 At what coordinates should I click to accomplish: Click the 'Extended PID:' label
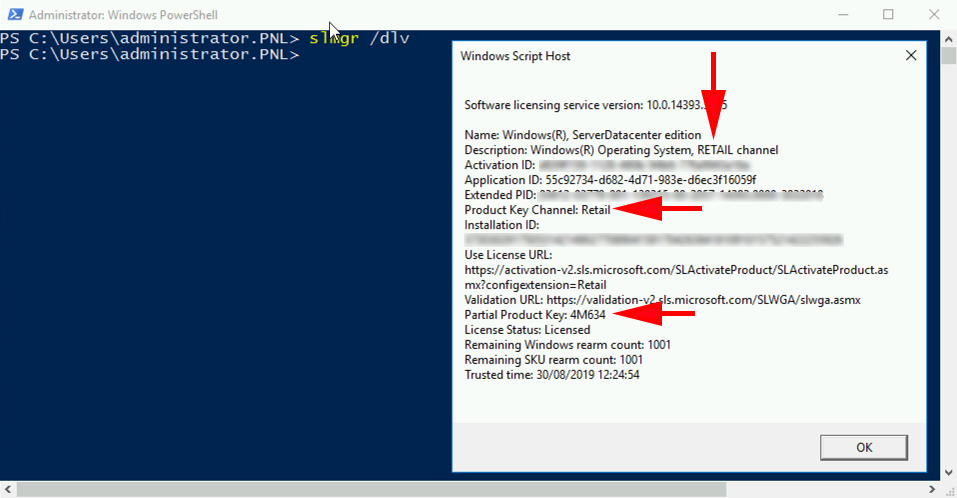500,195
